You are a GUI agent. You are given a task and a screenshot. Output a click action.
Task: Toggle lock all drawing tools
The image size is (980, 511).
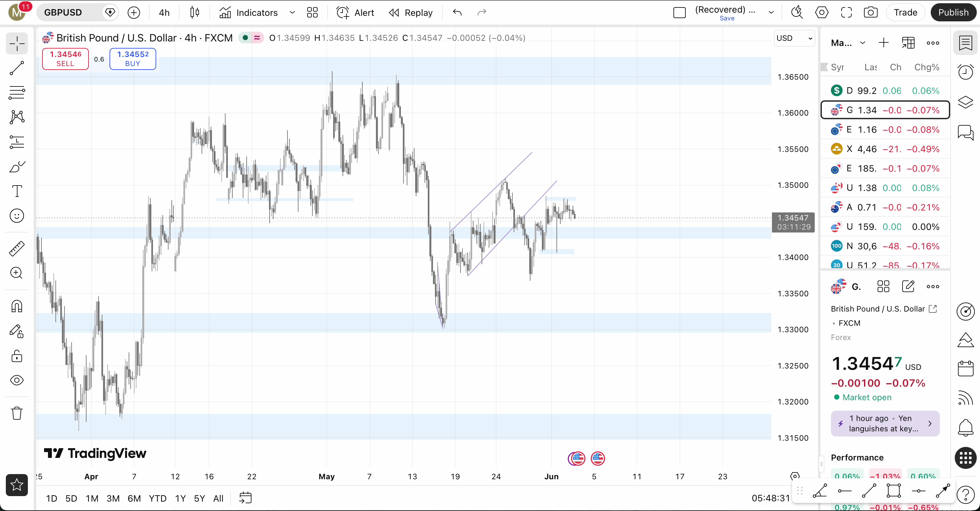tap(17, 356)
